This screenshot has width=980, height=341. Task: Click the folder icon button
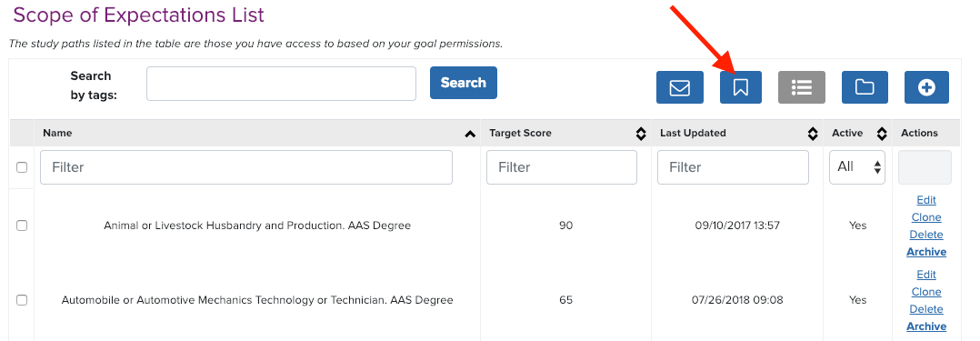tap(865, 87)
